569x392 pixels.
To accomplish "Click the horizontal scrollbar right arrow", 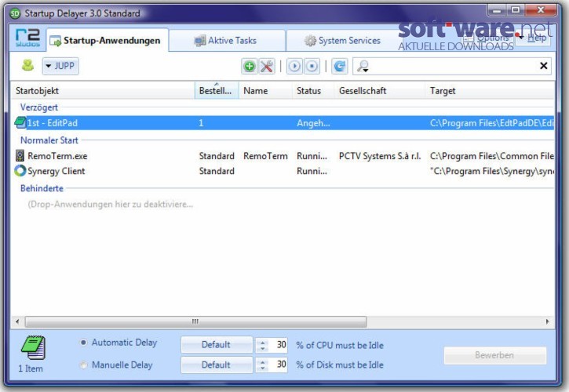I will 547,321.
